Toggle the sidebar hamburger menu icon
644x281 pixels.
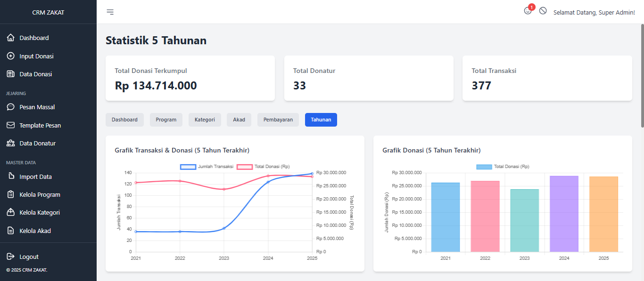[110, 12]
